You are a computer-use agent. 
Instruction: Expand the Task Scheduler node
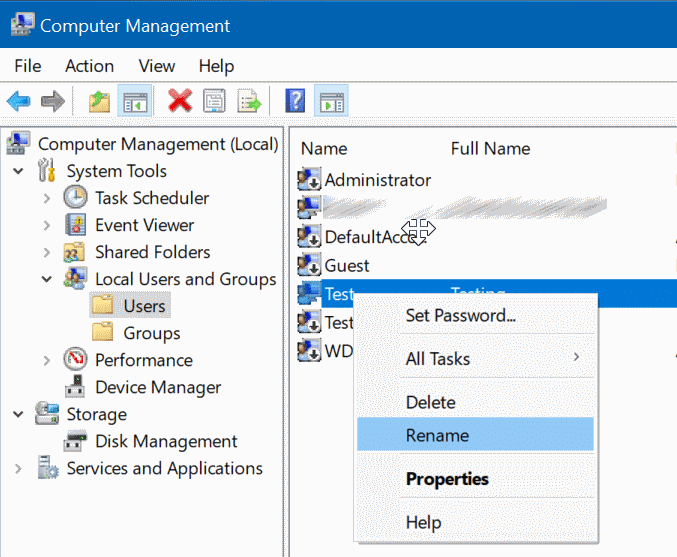pyautogui.click(x=47, y=198)
